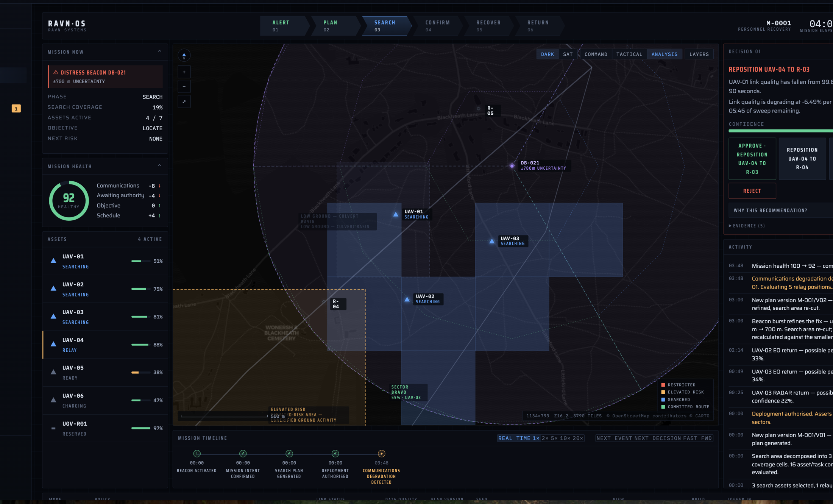Click the SEARCHED legend color swatch
833x504 pixels.
[663, 399]
